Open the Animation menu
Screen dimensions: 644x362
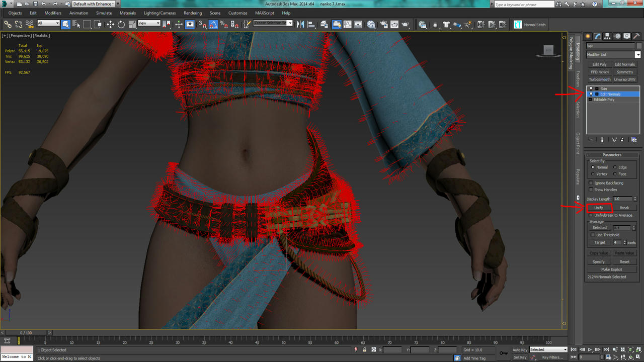(x=78, y=13)
